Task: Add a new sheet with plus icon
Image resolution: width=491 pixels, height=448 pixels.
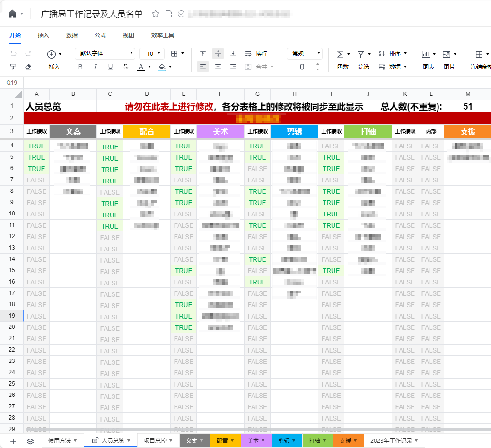Action: [x=13, y=441]
